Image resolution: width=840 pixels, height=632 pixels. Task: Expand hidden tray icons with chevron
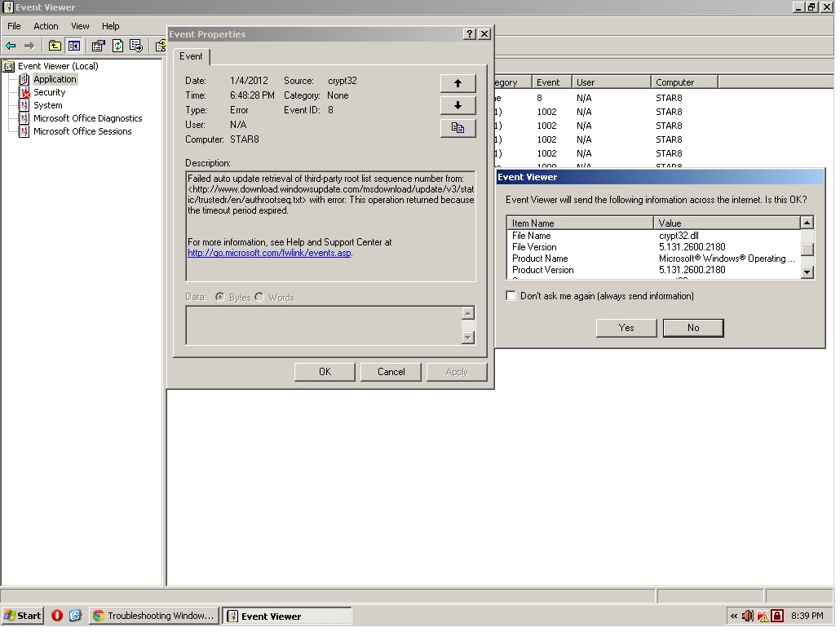pos(733,616)
